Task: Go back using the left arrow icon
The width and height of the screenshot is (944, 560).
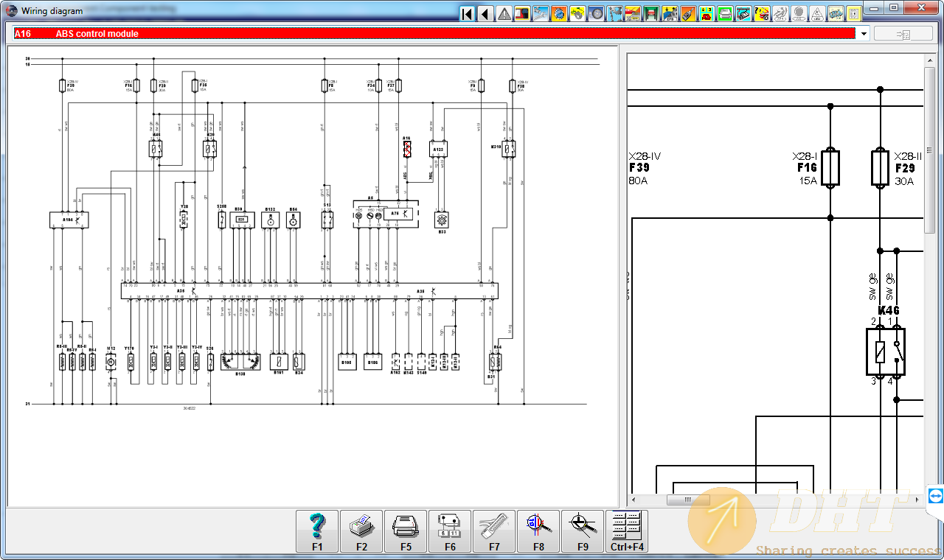Action: pyautogui.click(x=485, y=13)
